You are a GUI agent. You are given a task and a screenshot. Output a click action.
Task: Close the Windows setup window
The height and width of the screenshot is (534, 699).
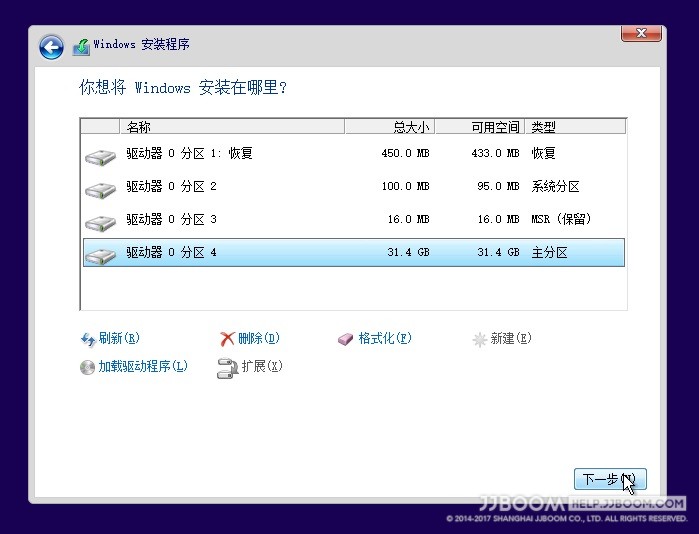pos(640,35)
